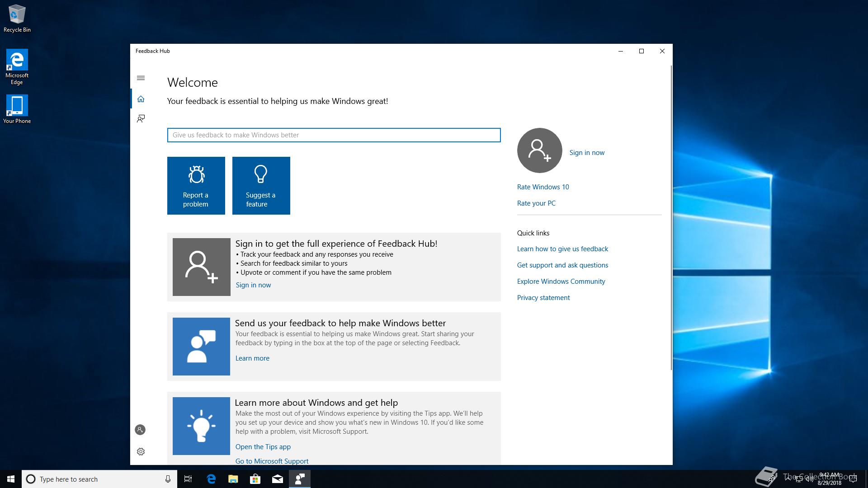This screenshot has width=868, height=488.
Task: Click the lightbulb tips thumbnail image
Action: pyautogui.click(x=201, y=426)
